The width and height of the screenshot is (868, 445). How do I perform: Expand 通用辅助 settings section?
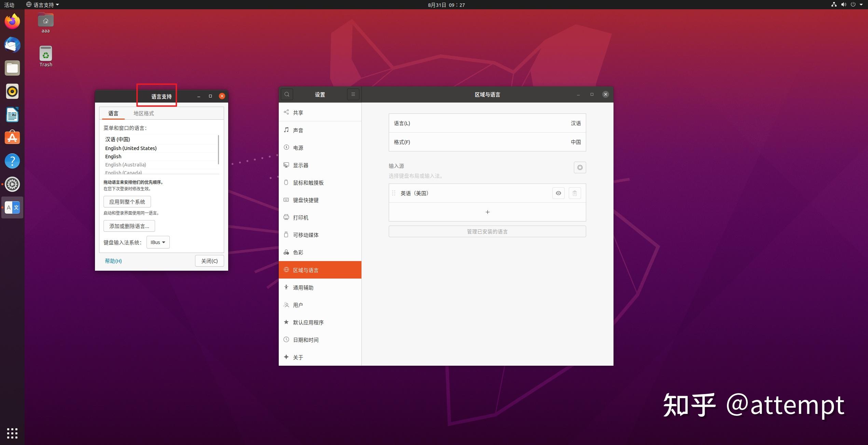coord(319,287)
